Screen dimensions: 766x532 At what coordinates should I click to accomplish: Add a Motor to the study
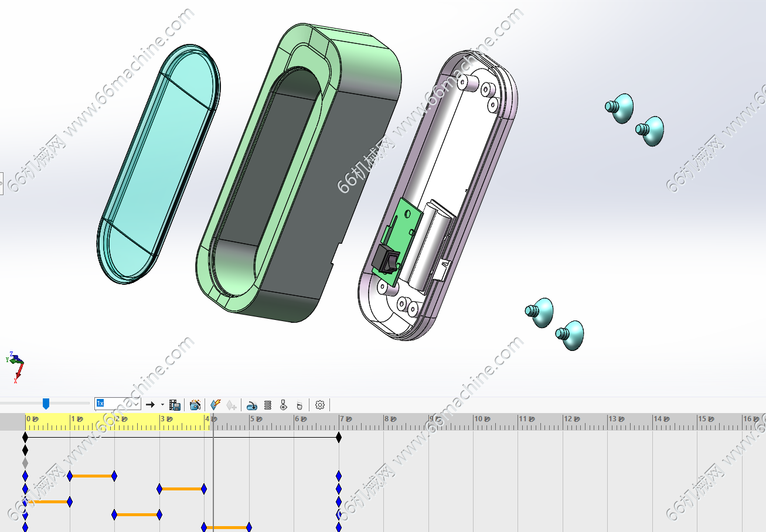[252, 405]
